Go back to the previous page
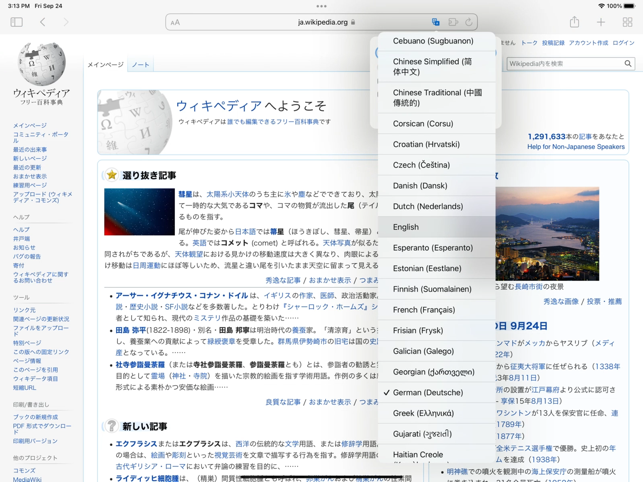Screen dimensions: 643x482 pyautogui.click(x=43, y=22)
